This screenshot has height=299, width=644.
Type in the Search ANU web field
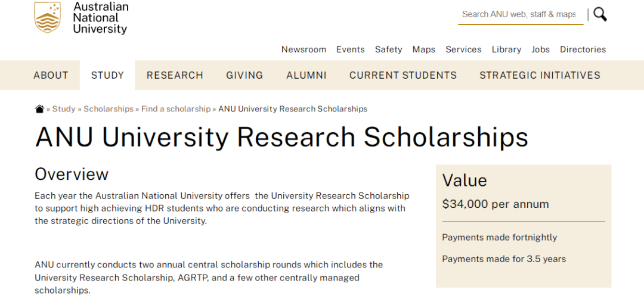click(519, 14)
